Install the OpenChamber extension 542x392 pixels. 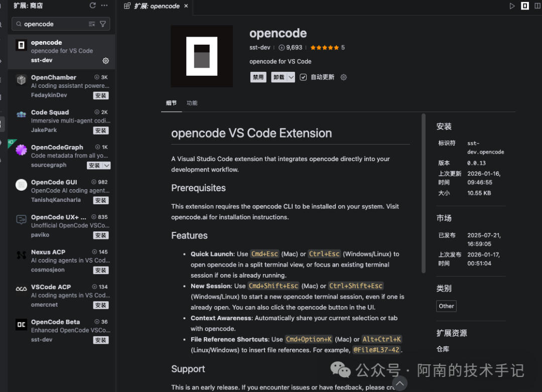click(x=101, y=95)
